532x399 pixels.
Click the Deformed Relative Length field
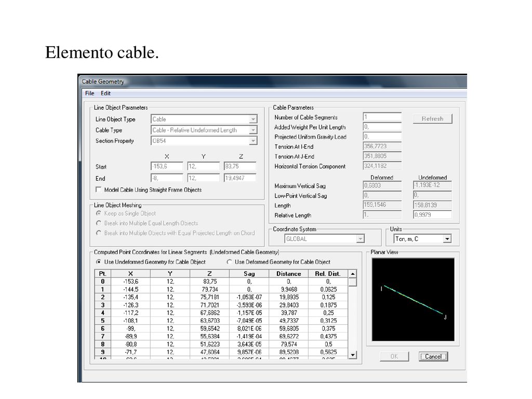click(x=382, y=215)
